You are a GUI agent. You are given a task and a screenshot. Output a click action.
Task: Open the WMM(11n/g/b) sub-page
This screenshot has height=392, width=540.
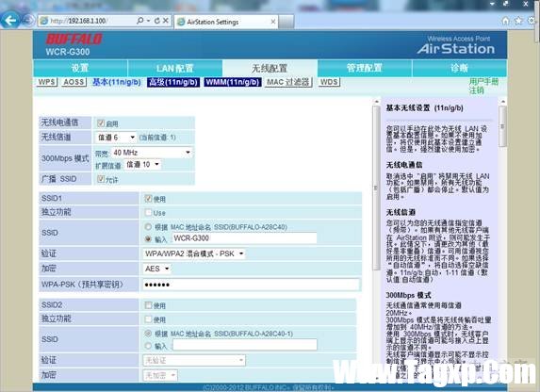pos(233,82)
